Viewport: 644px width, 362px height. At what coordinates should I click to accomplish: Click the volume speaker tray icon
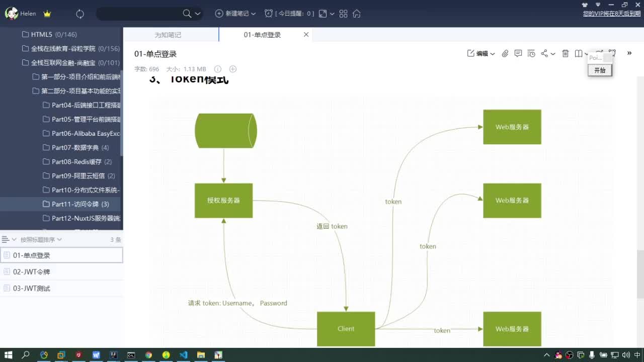(x=626, y=355)
